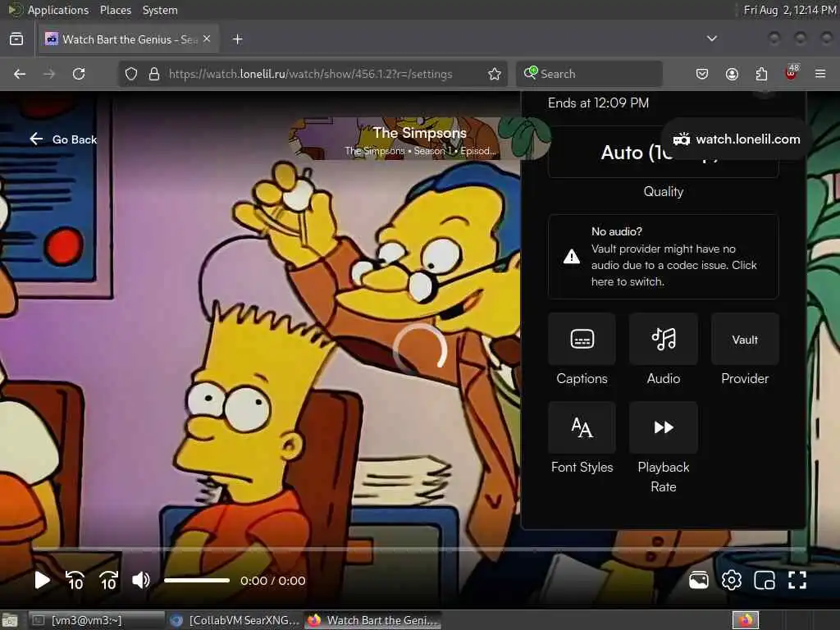Expand the list all tabs chevron
840x630 pixels.
(x=712, y=39)
